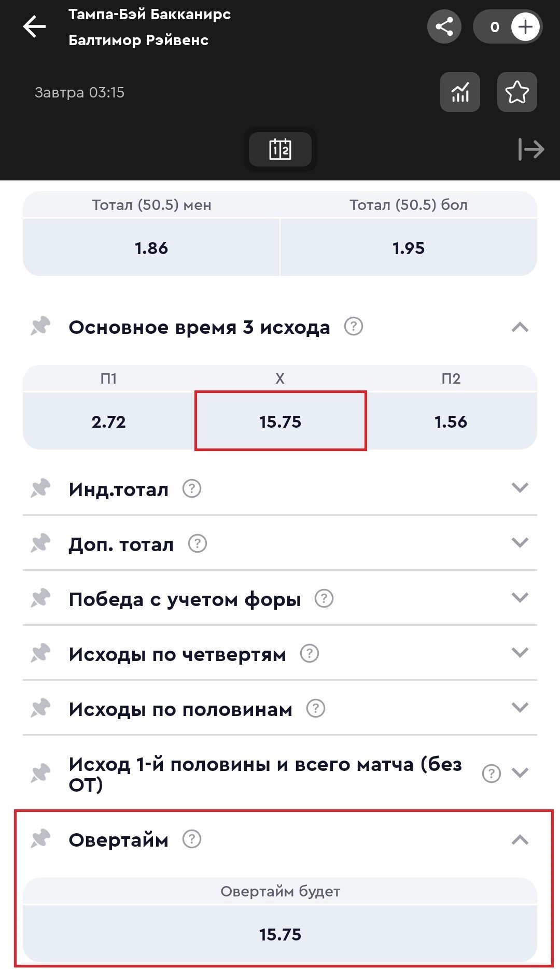Select Тотал (50.5) мен odds 1.86

click(x=151, y=248)
